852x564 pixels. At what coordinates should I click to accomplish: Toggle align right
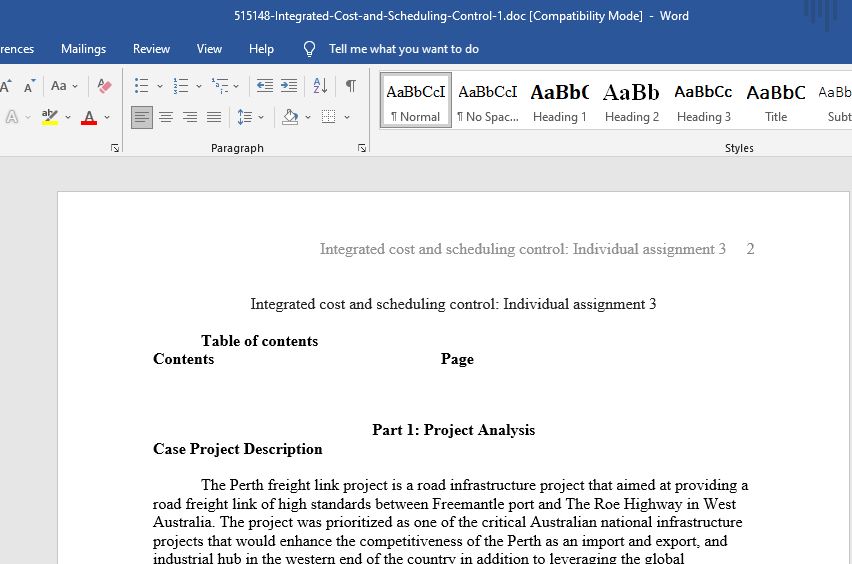coord(190,117)
